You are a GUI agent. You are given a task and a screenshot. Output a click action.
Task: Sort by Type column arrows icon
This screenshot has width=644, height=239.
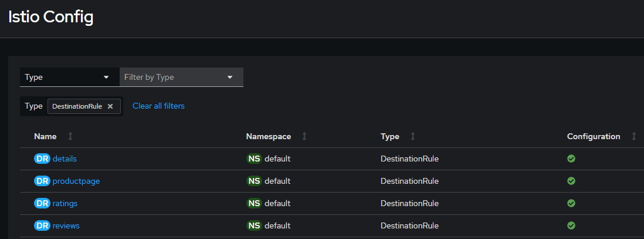tap(413, 136)
